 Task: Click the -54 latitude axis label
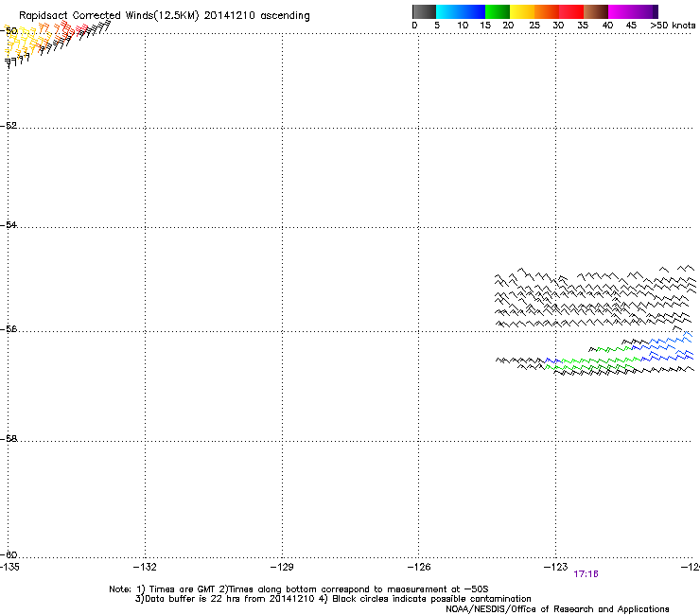[x=9, y=225]
